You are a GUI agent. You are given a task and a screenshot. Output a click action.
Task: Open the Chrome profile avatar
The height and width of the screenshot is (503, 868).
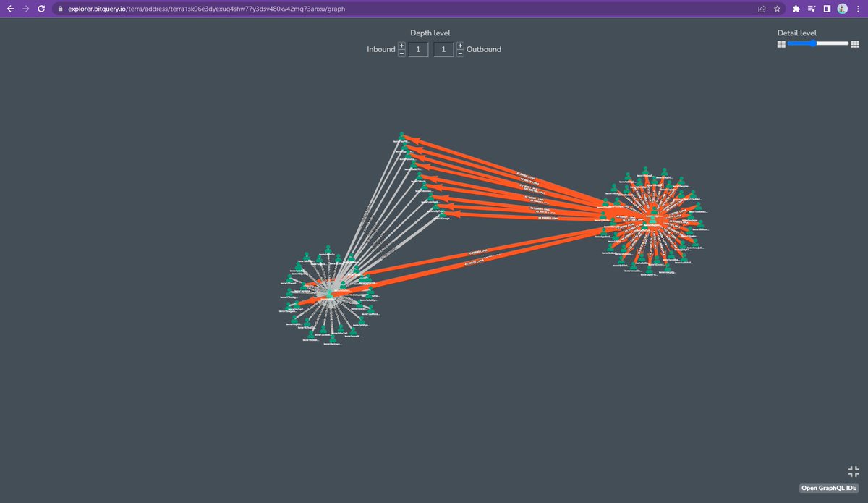pos(843,9)
